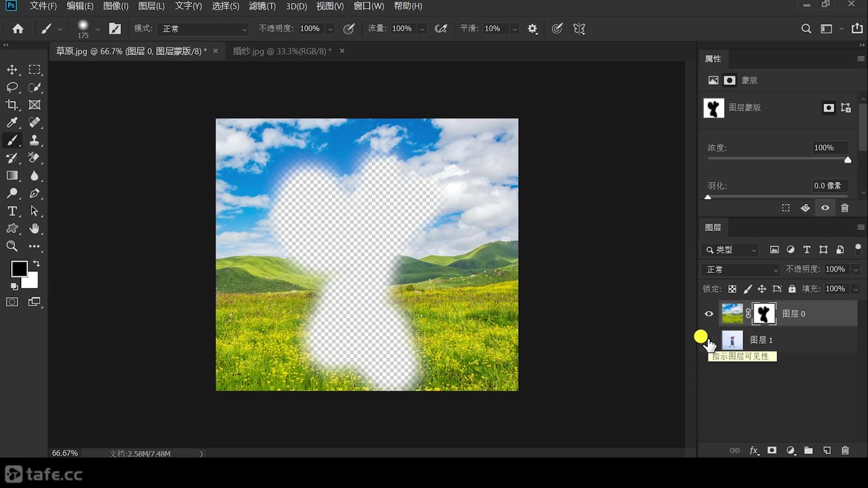Select the 草原.jpg document tab
868x488 pixels.
[x=131, y=51]
